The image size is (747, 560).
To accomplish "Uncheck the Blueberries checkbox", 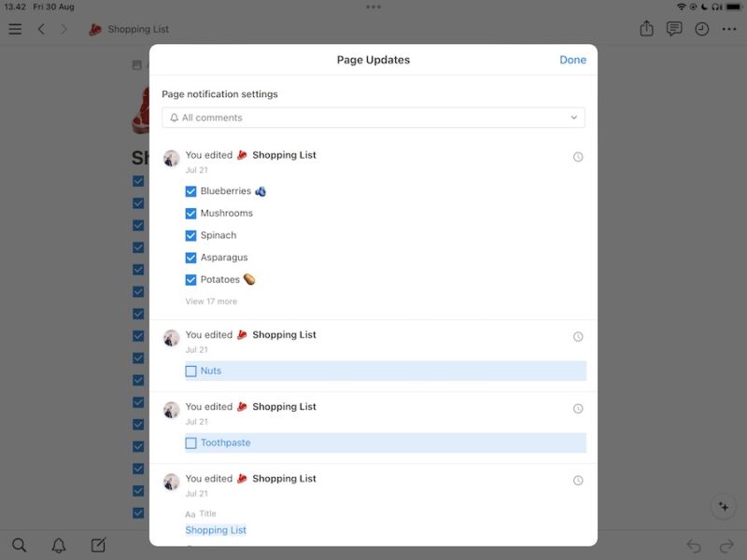I will coord(190,190).
